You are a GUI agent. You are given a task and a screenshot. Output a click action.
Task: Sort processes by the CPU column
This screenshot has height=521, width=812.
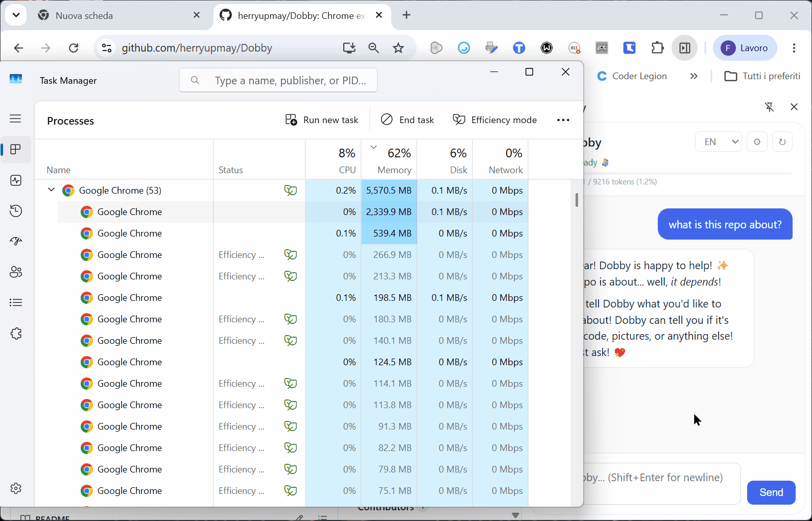click(333, 160)
